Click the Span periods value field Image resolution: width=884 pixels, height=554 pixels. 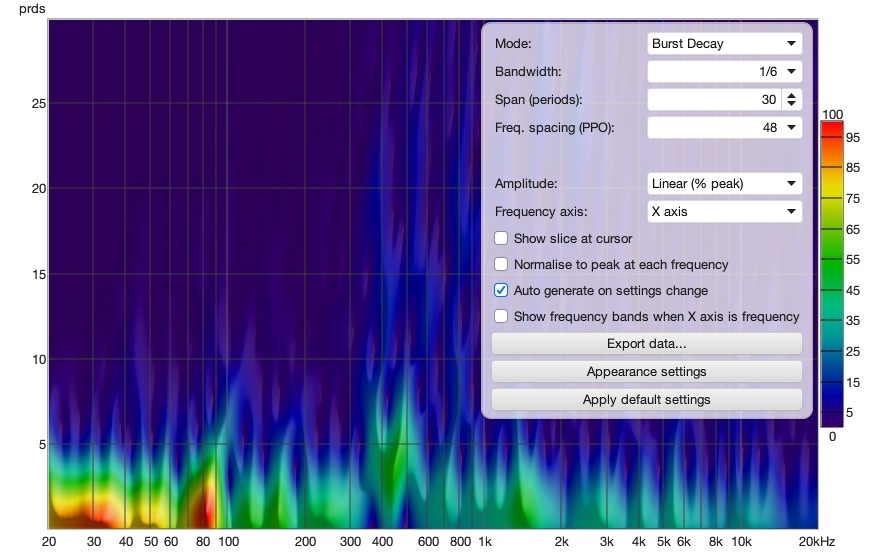coord(715,100)
